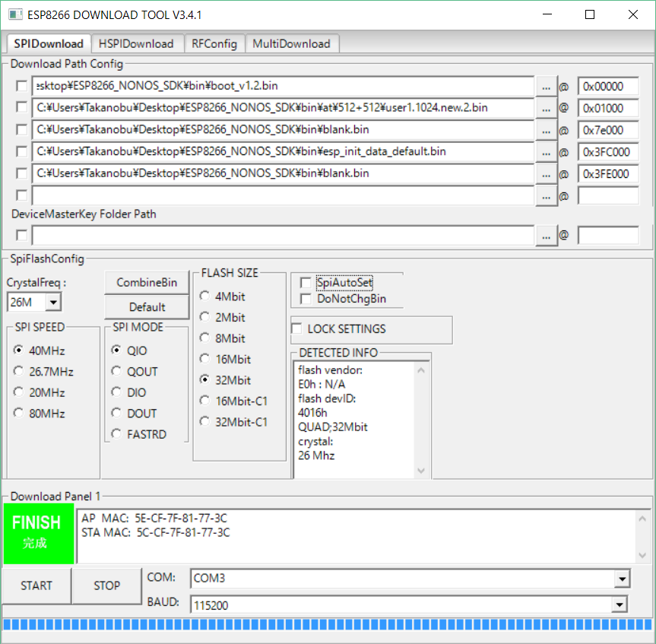656x644 pixels.
Task: Edit the 0x7e000 address field
Action: [608, 130]
